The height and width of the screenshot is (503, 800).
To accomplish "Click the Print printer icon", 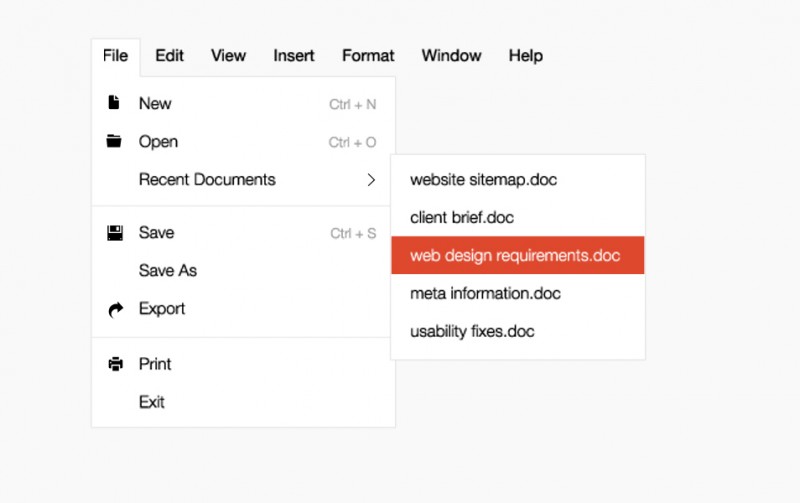I will (115, 364).
